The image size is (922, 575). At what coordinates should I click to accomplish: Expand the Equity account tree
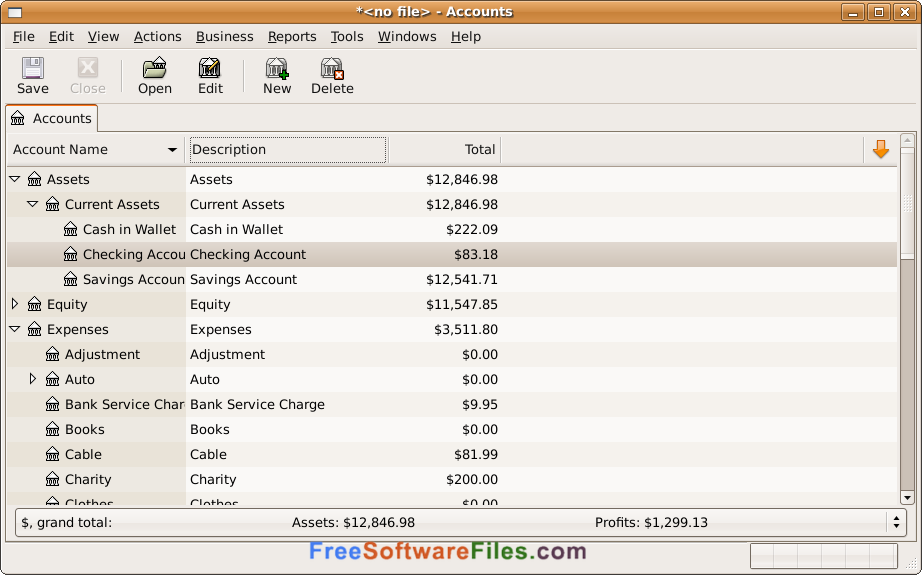[x=15, y=304]
